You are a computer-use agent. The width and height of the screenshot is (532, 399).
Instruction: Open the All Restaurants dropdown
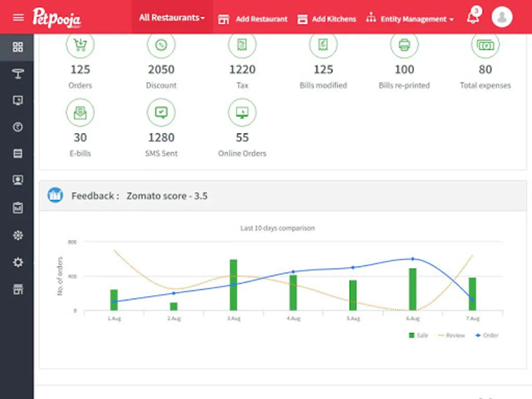172,18
